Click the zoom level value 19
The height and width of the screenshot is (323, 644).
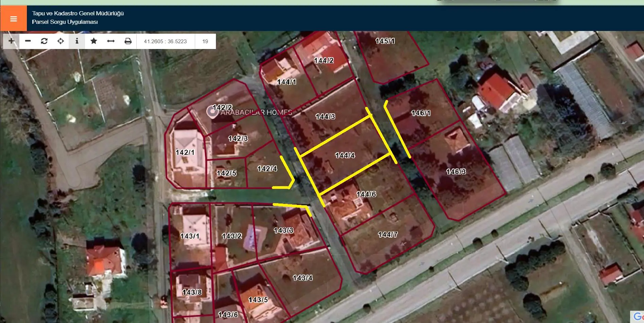(x=205, y=41)
